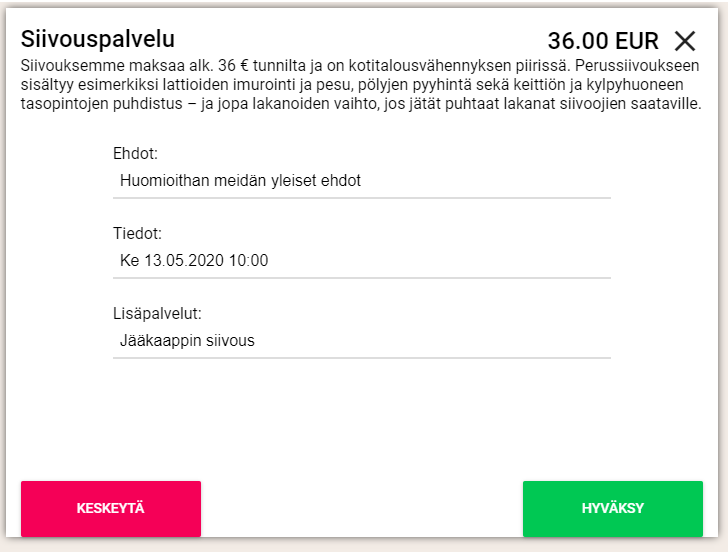This screenshot has height=552, width=728.
Task: Open the 'Huomioithan meidän yleiset ehdot' field
Action: pyautogui.click(x=361, y=181)
